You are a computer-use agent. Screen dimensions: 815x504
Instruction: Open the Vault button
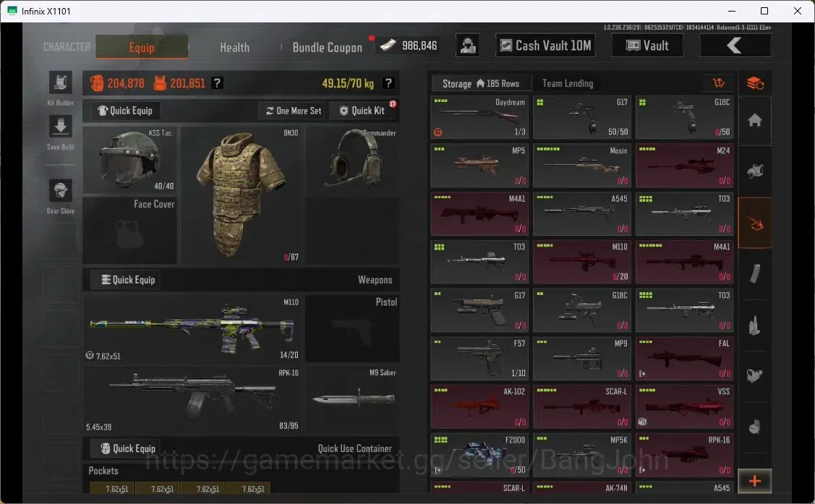coord(647,46)
